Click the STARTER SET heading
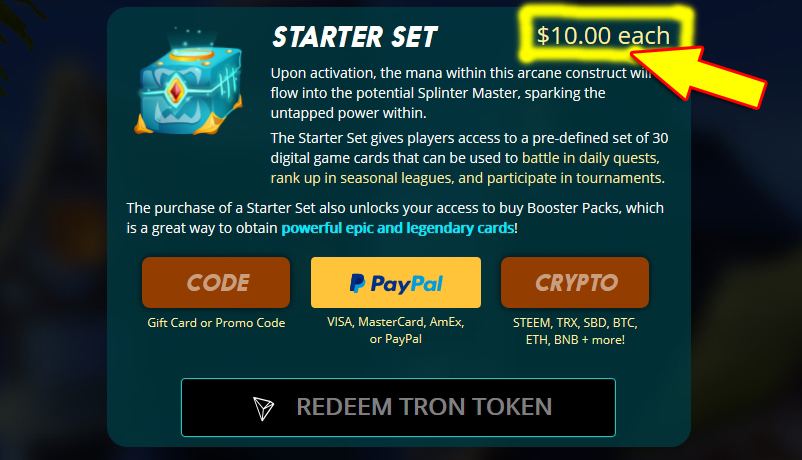Viewport: 802px width, 460px height. pos(354,37)
